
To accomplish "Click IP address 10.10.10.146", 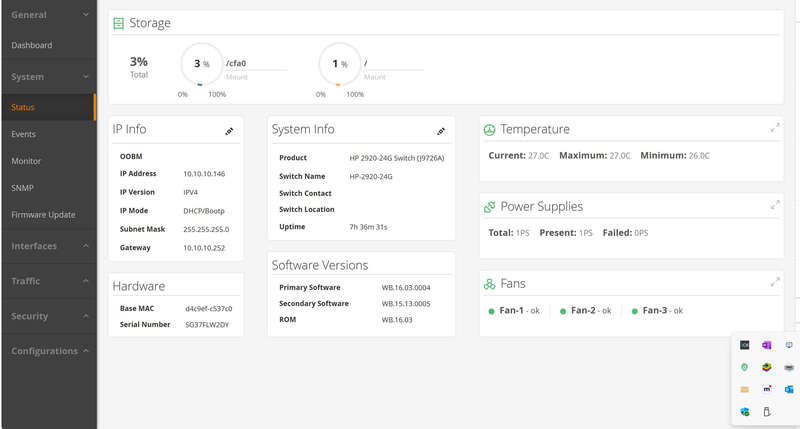I will click(x=204, y=174).
